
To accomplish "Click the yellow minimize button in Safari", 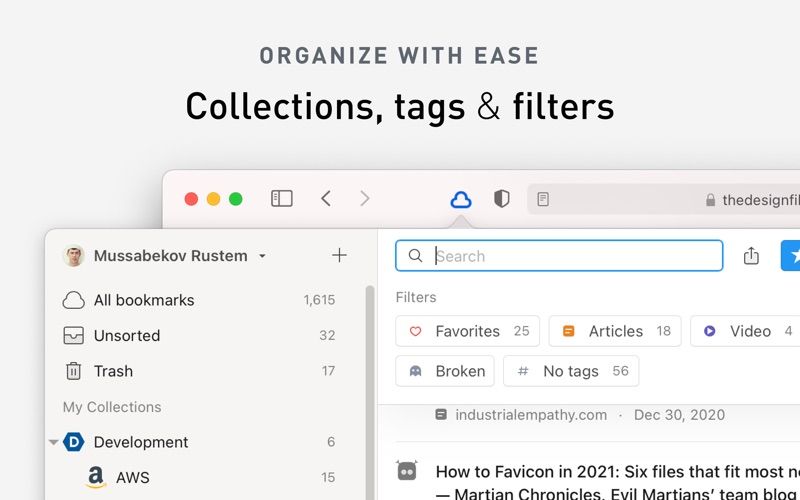I will pos(213,199).
